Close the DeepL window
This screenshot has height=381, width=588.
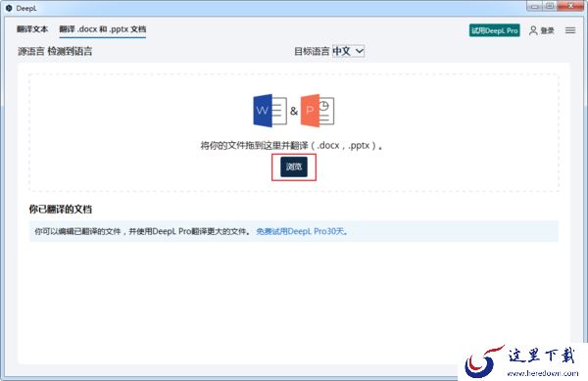[570, 6]
